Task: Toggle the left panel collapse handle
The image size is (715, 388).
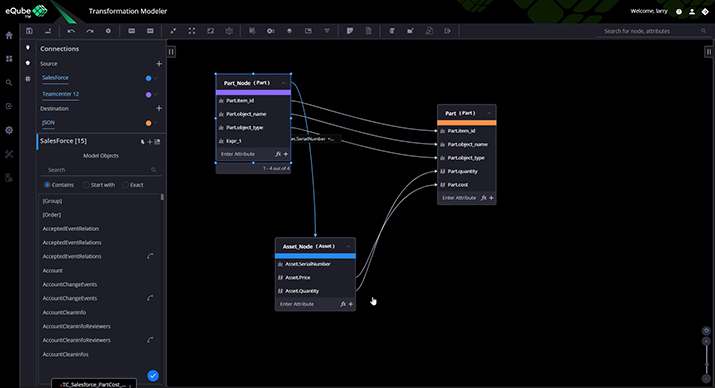Action: coord(171,52)
